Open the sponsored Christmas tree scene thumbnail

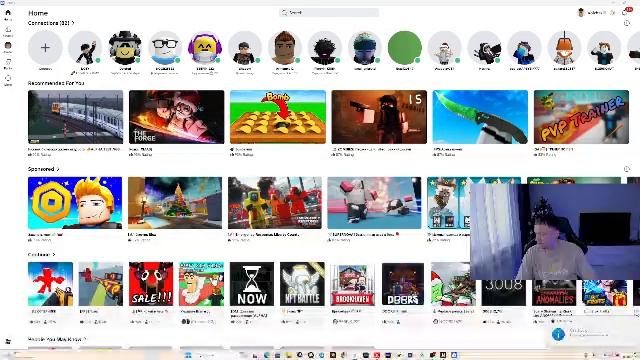tap(175, 203)
